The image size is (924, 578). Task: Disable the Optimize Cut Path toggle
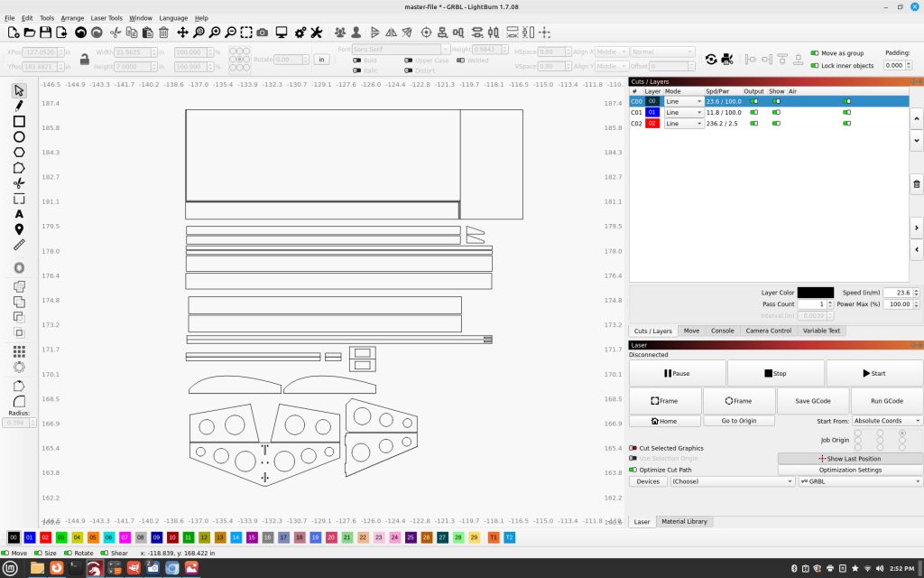click(633, 470)
